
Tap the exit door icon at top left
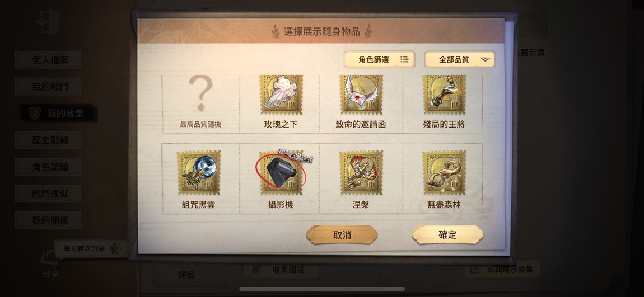point(48,21)
